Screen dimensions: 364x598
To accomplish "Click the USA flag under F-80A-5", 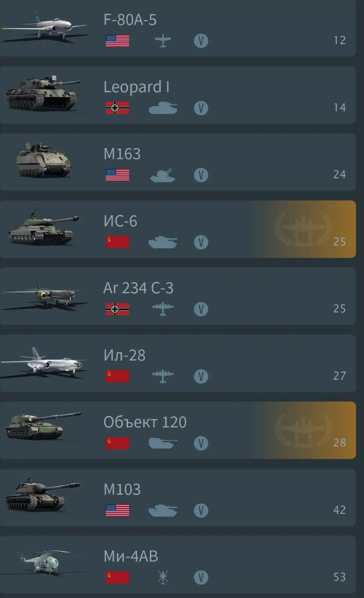I will 117,41.
